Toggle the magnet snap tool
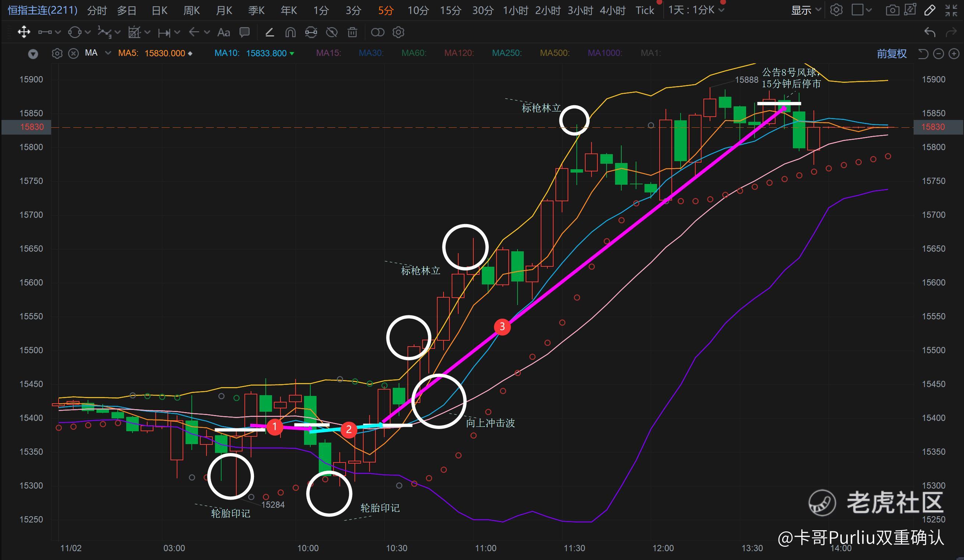This screenshot has height=560, width=964. pyautogui.click(x=290, y=32)
